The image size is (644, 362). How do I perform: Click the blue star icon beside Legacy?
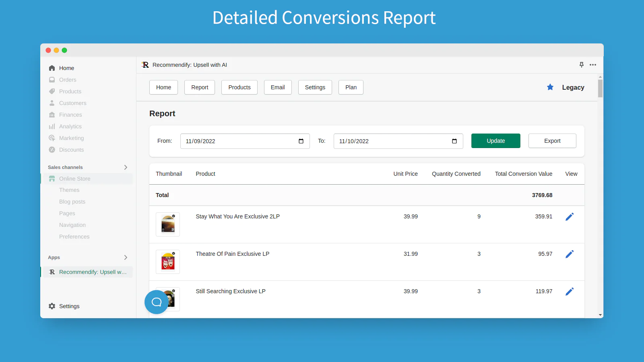click(x=550, y=87)
